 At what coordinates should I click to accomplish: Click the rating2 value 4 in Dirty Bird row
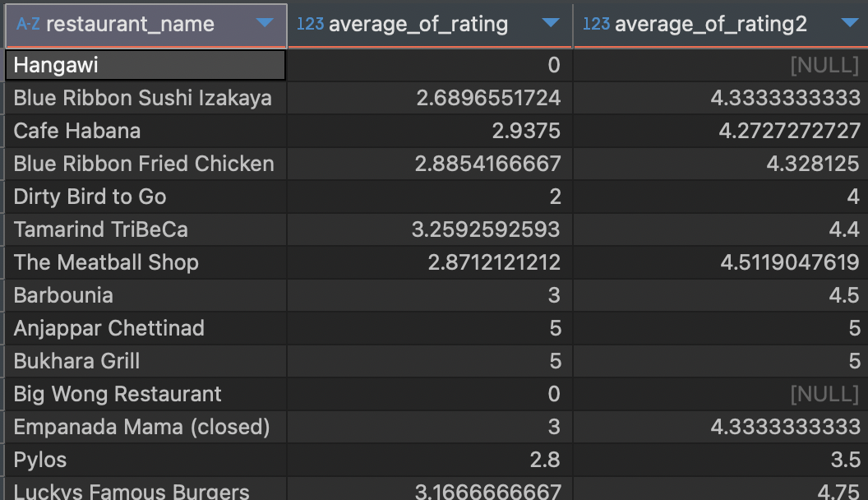pyautogui.click(x=853, y=197)
